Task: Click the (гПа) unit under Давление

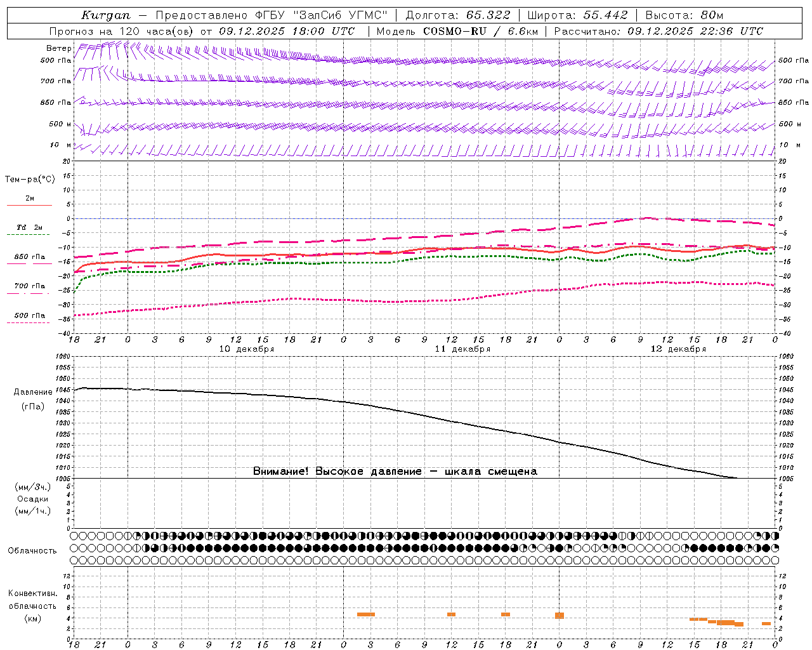Action: [x=33, y=407]
